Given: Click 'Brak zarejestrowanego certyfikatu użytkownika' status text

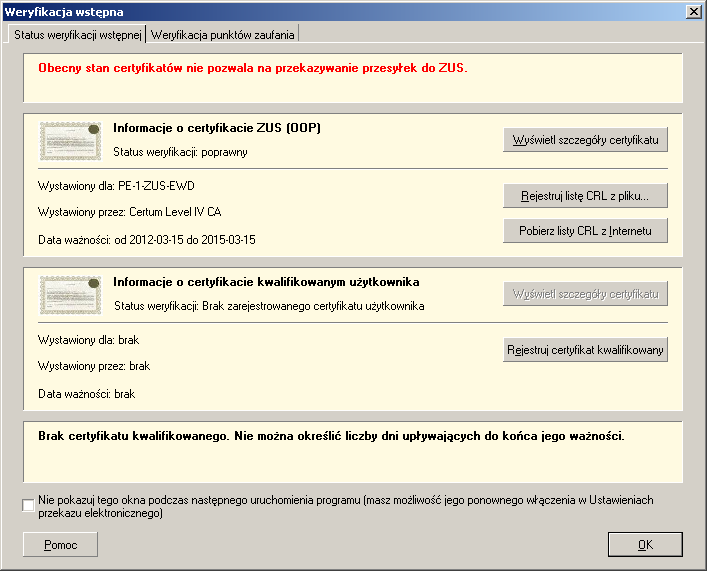Looking at the screenshot, I should coord(313,306).
